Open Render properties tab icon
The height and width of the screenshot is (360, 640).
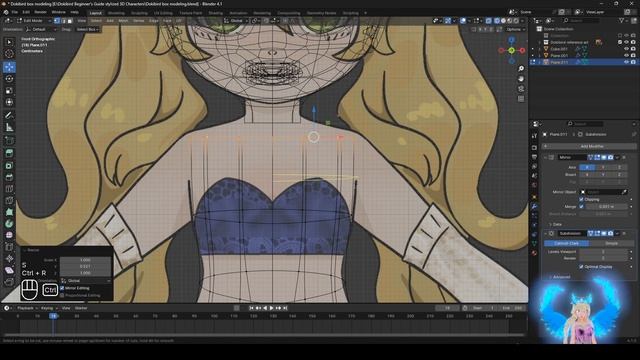click(534, 147)
